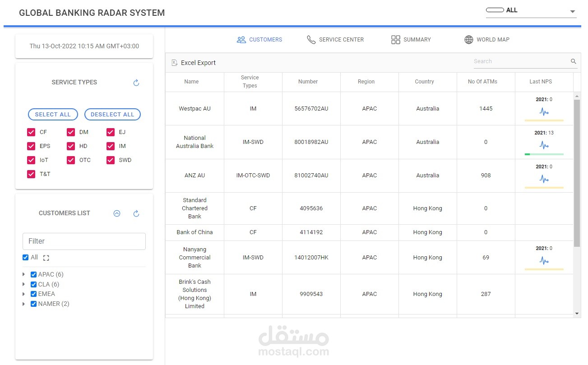Refresh the Customers List panel
This screenshot has width=588, height=365.
[x=136, y=213]
